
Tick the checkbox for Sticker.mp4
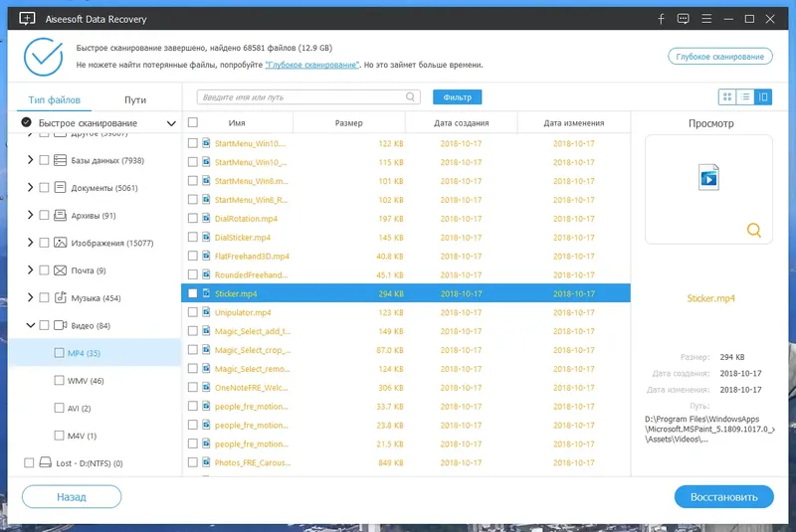(192, 293)
